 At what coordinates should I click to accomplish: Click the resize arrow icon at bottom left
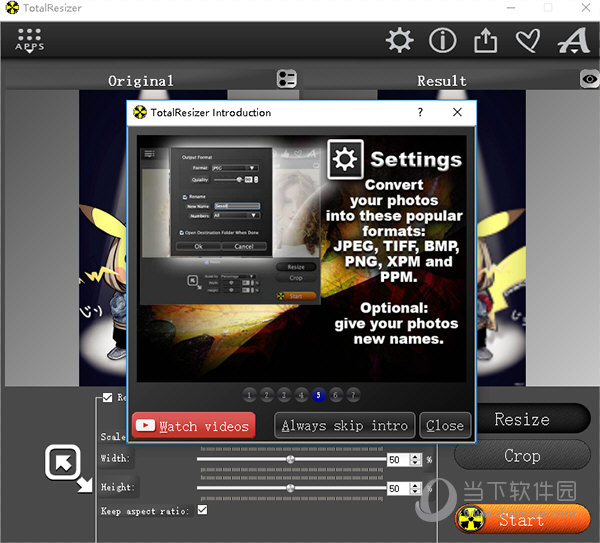68,468
